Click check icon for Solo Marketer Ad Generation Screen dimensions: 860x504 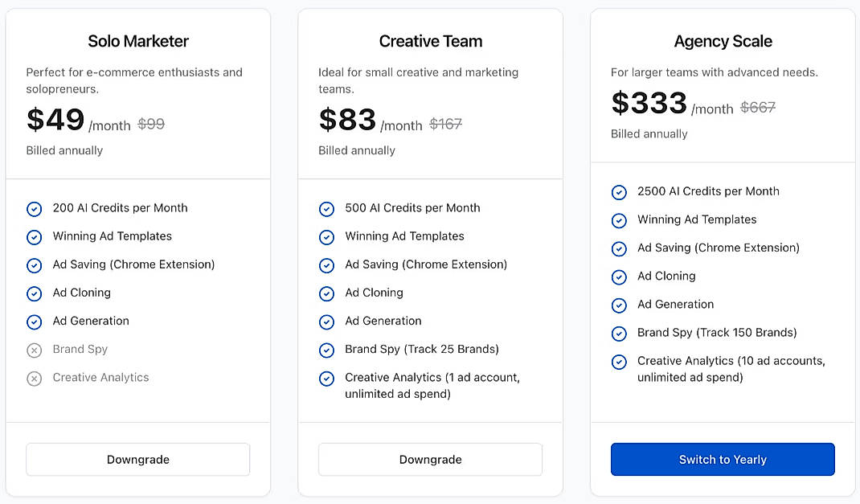coord(34,322)
